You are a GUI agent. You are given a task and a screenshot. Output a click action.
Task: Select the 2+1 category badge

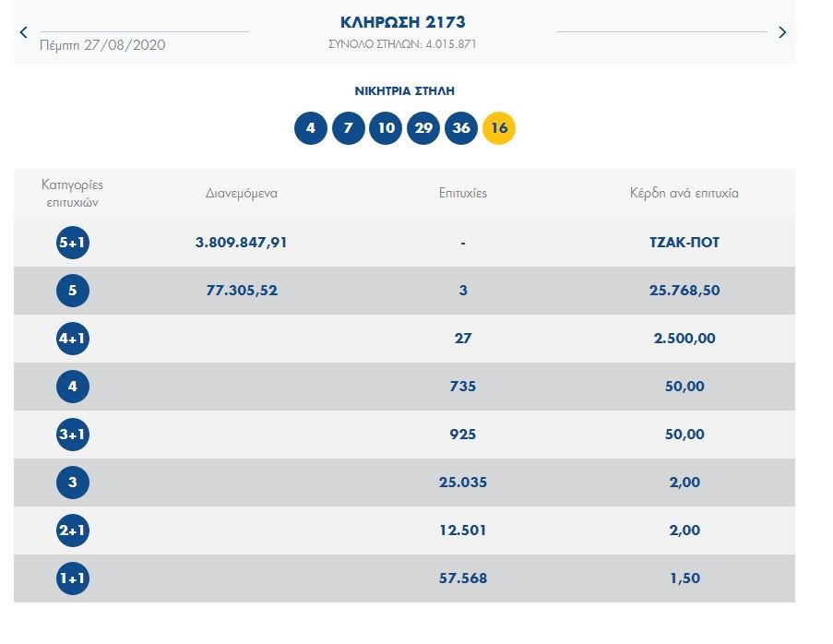[73, 531]
